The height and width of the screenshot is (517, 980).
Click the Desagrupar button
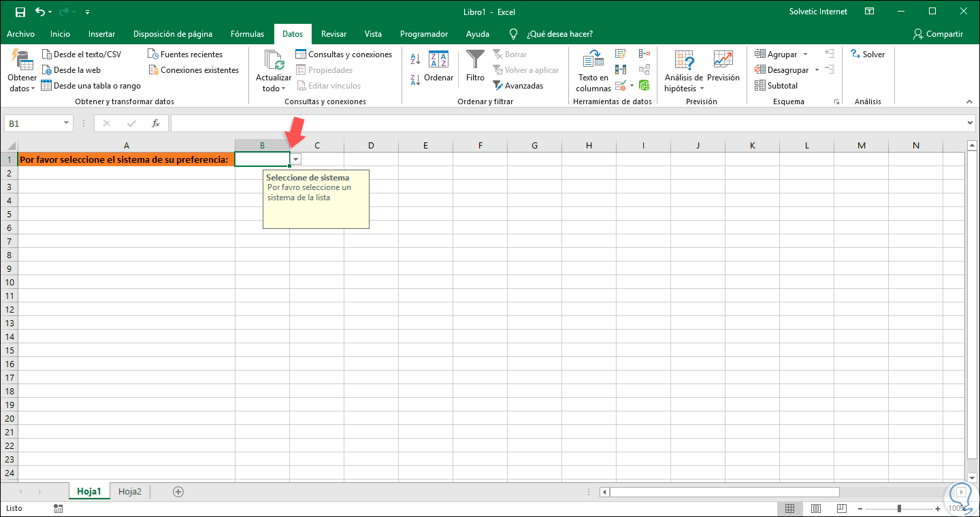pos(782,70)
